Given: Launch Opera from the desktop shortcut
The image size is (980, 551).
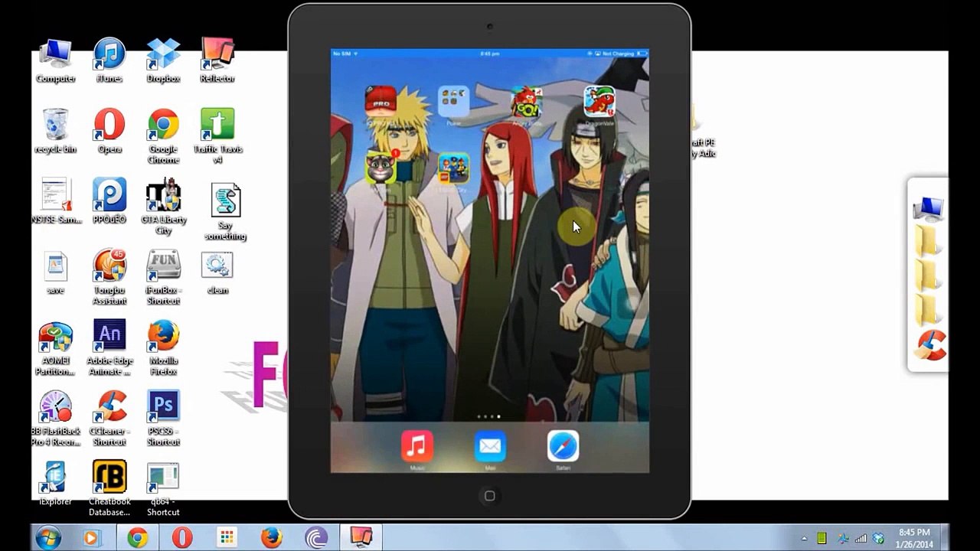Looking at the screenshot, I should pos(109,131).
